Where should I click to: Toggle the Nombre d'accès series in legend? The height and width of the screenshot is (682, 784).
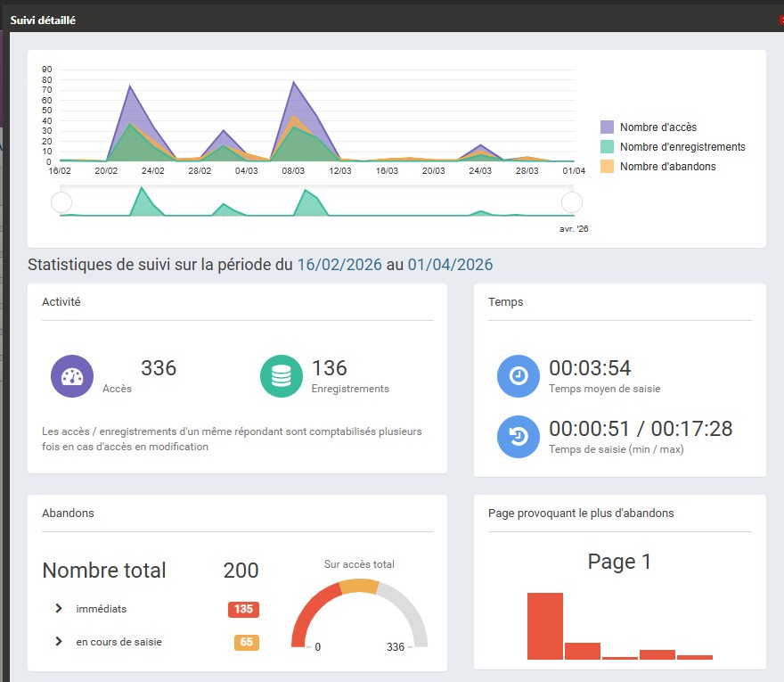coord(657,127)
